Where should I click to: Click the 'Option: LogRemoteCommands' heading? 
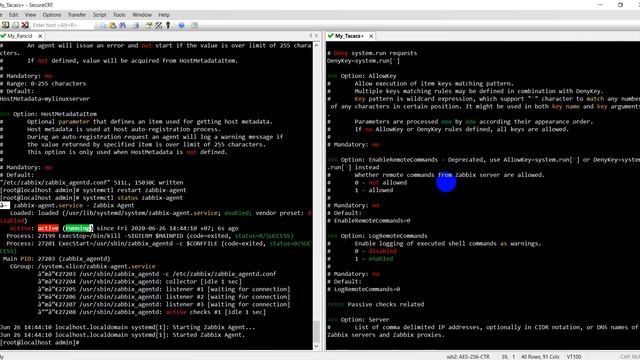tap(384, 236)
